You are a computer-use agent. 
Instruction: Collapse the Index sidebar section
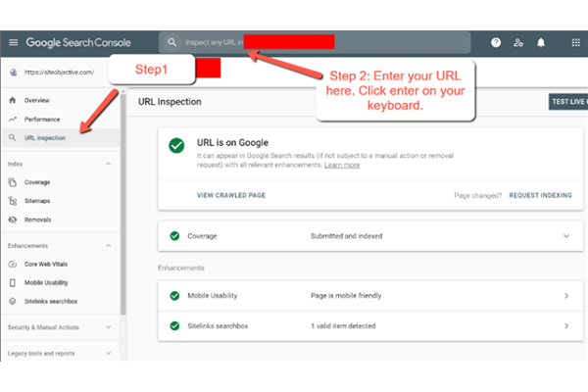[x=109, y=164]
